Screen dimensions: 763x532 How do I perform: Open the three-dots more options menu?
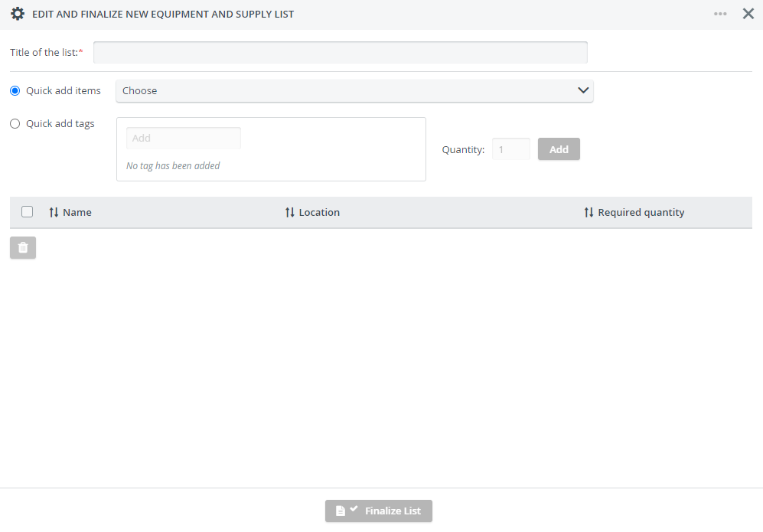[720, 14]
